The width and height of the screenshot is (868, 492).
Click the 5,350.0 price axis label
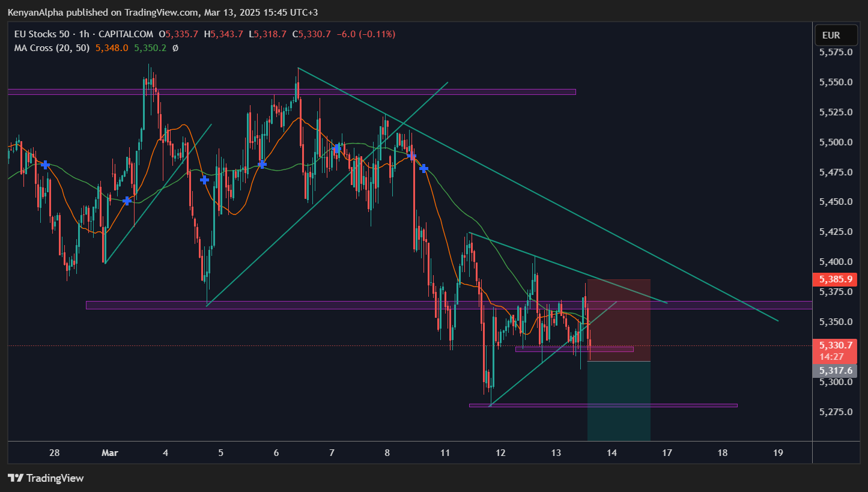(x=836, y=321)
